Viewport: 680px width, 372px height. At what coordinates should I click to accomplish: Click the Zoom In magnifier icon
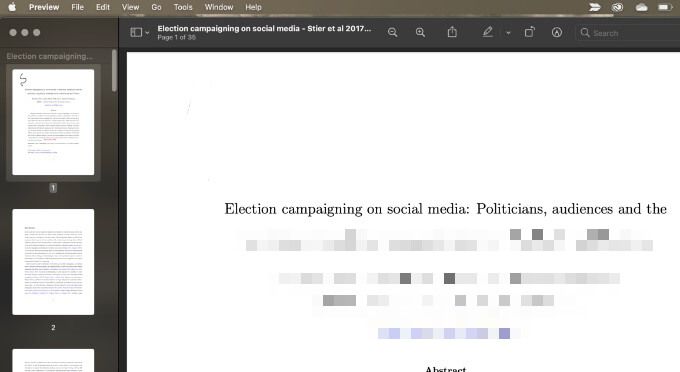pyautogui.click(x=420, y=33)
